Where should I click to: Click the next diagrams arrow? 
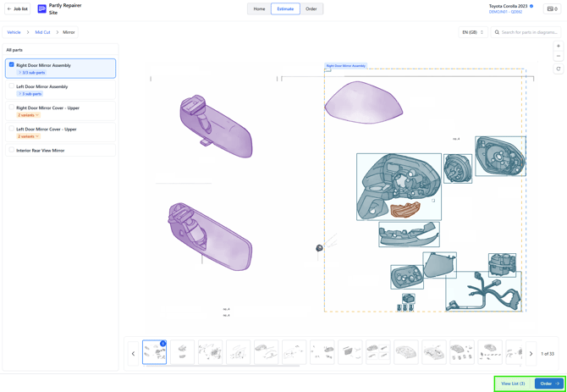531,354
